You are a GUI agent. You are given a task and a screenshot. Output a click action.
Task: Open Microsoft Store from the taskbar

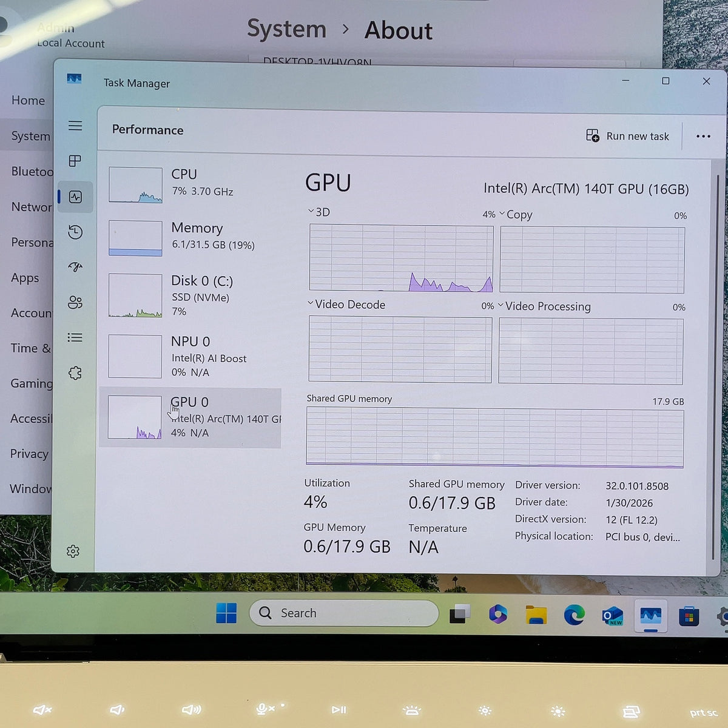(x=689, y=618)
